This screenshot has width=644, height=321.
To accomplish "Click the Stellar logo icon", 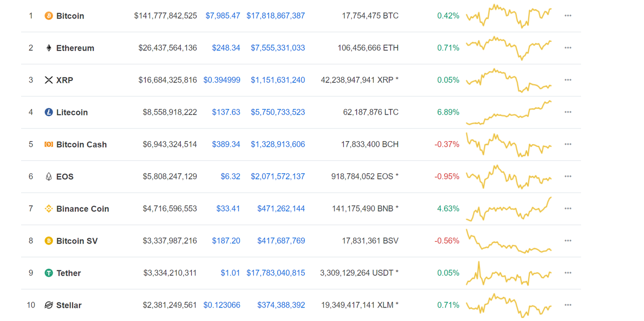I will coord(49,305).
